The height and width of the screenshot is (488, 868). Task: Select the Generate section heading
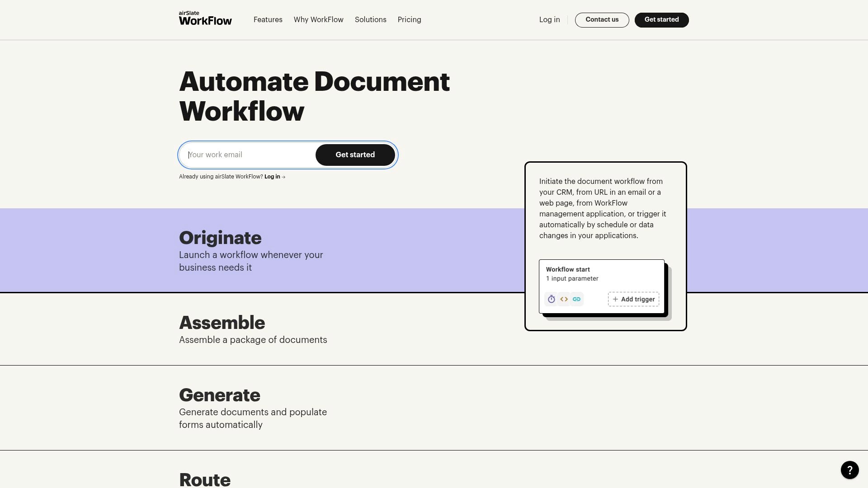tap(220, 395)
